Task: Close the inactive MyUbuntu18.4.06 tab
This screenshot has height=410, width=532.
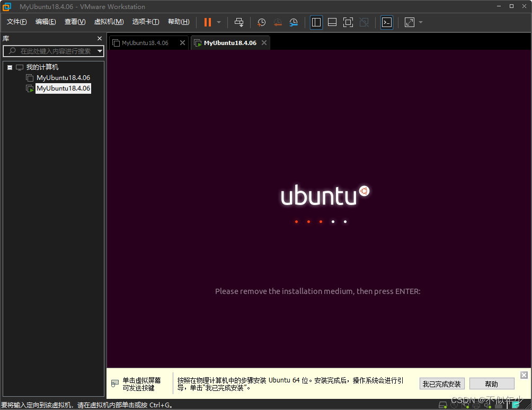Action: (182, 43)
